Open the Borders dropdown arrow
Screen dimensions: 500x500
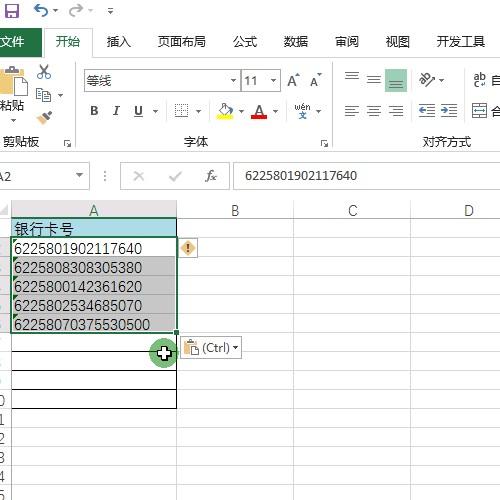(198, 111)
